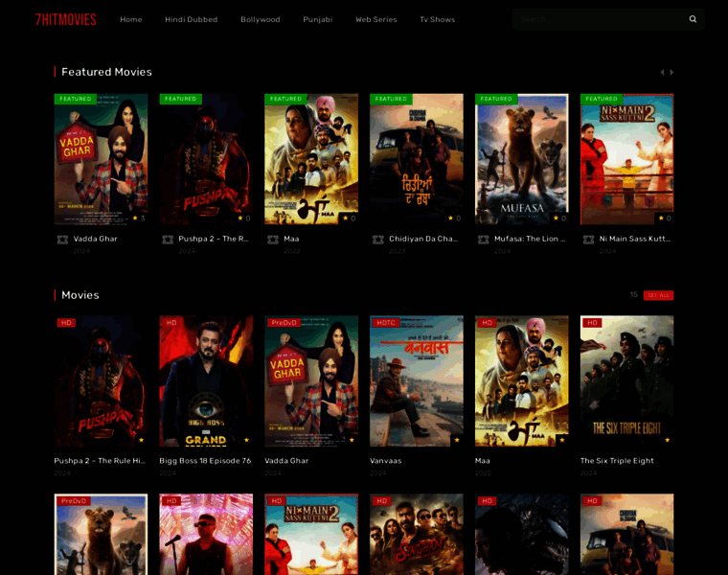The height and width of the screenshot is (575, 728).
Task: Open the bottom-row singer with microphone poster
Action: (x=206, y=534)
